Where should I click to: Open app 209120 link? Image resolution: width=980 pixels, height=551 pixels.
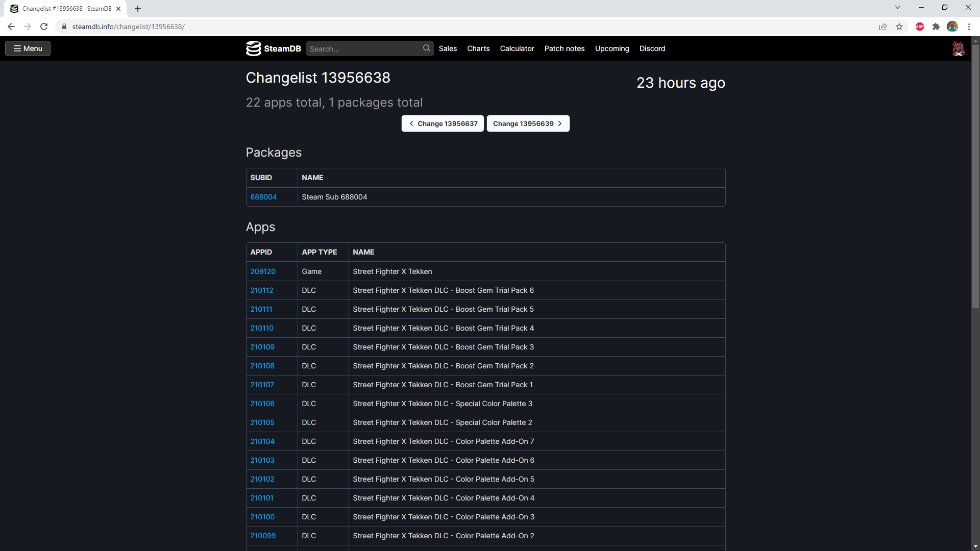263,271
